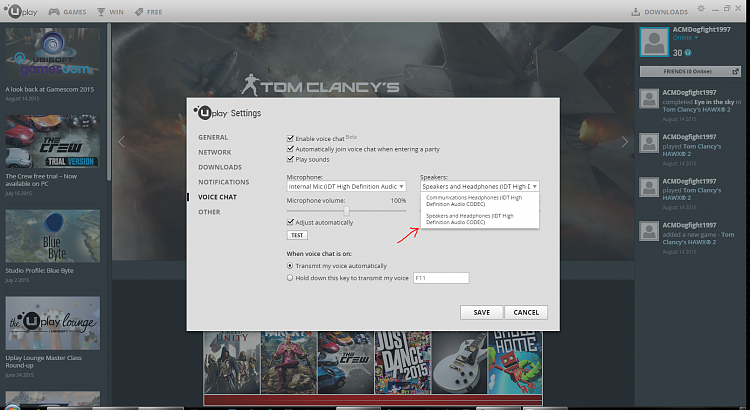Select Downloads settings tab
Image resolution: width=750 pixels, height=410 pixels.
pos(220,167)
